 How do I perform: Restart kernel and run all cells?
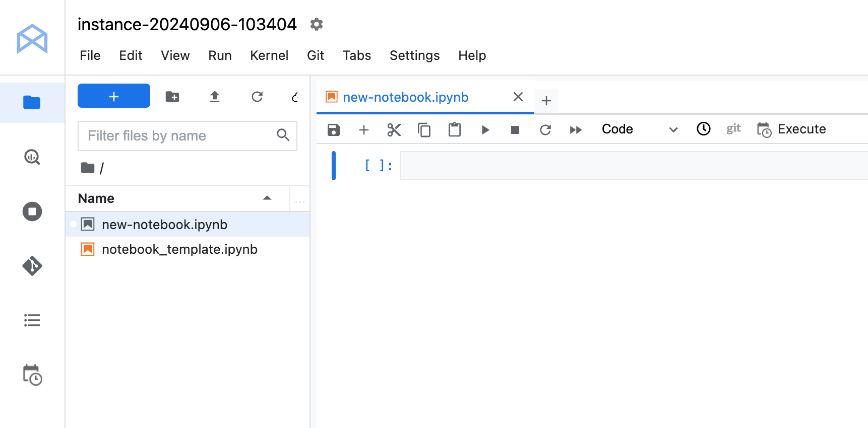pyautogui.click(x=576, y=130)
